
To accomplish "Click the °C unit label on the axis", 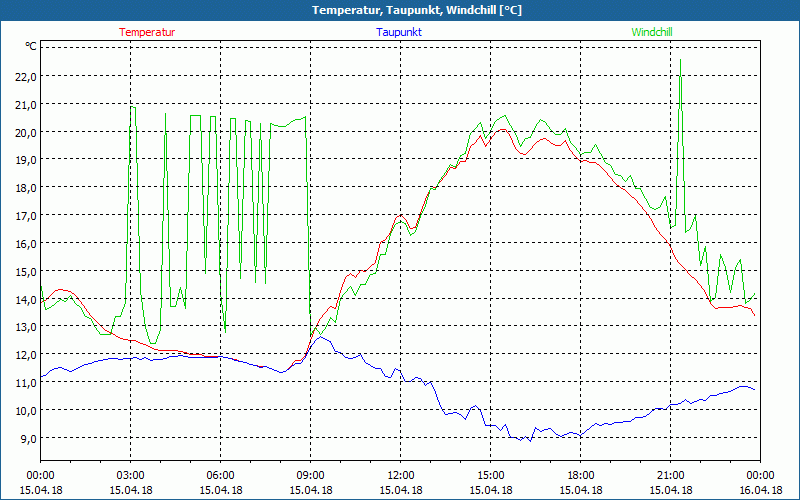I will coord(31,46).
